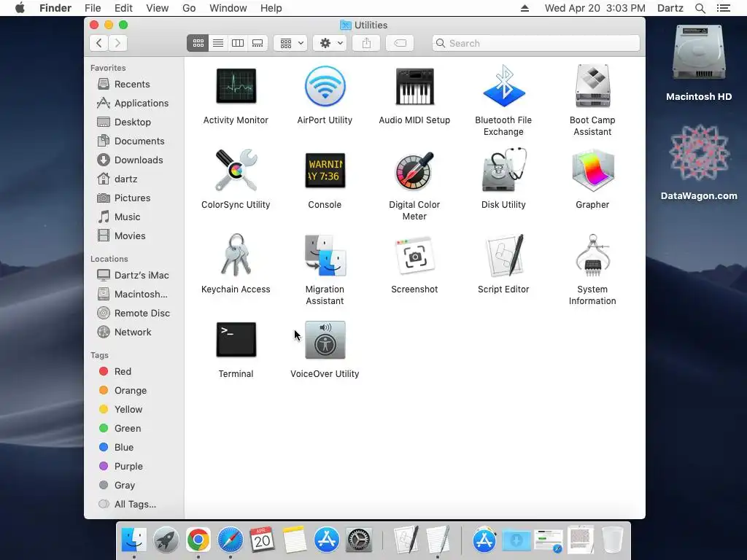Select Digital Color Meter icon
Viewport: 747px width, 560px height.
click(414, 171)
